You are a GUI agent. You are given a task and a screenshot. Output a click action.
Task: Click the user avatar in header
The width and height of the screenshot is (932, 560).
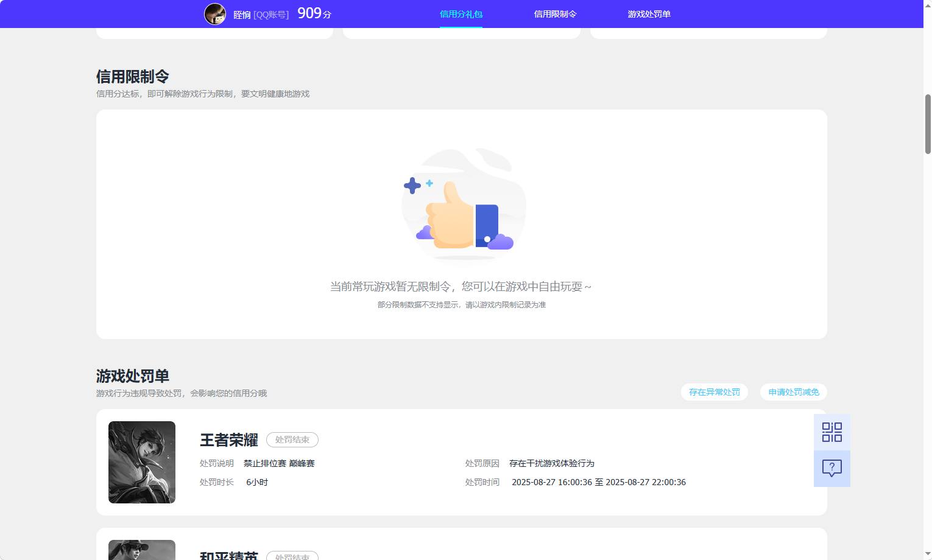[x=215, y=13]
